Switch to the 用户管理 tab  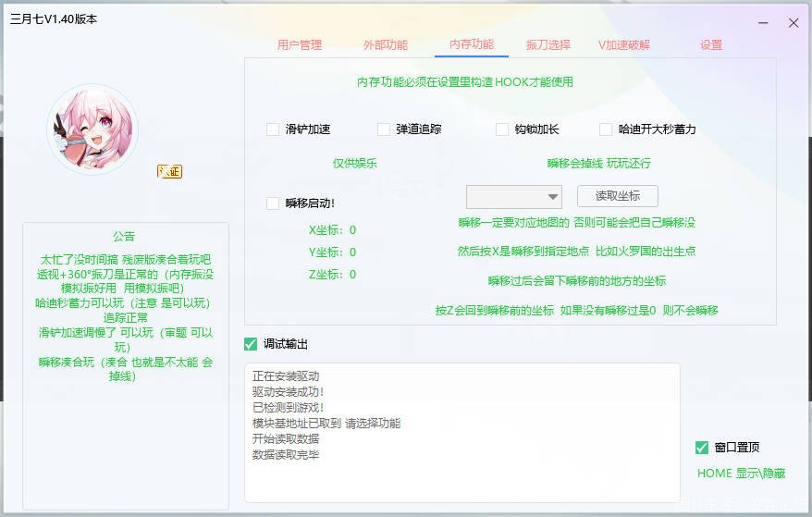pyautogui.click(x=300, y=44)
